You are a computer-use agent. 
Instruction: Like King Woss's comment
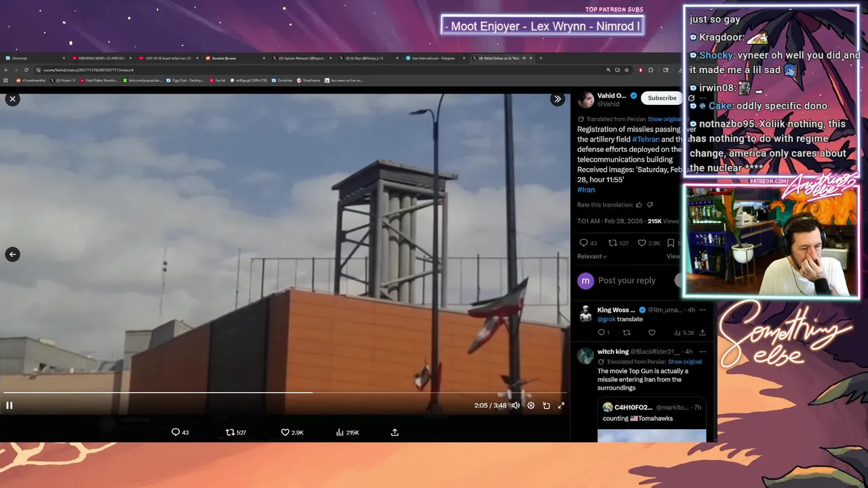pos(652,333)
